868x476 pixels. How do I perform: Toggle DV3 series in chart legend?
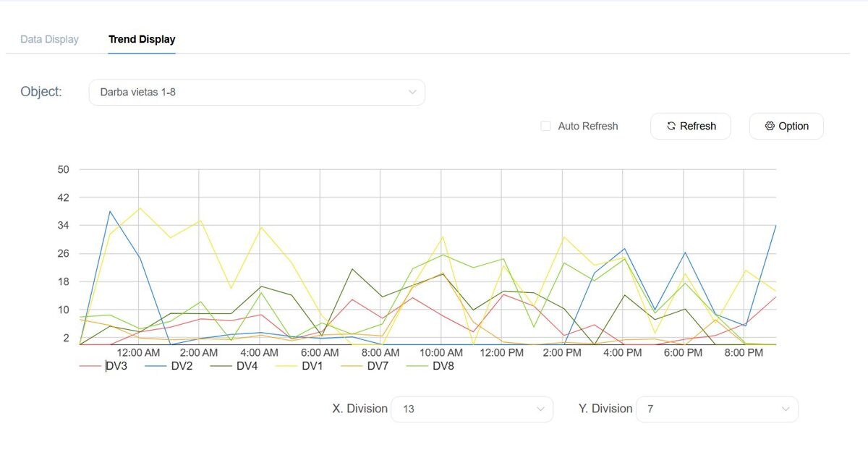(116, 366)
